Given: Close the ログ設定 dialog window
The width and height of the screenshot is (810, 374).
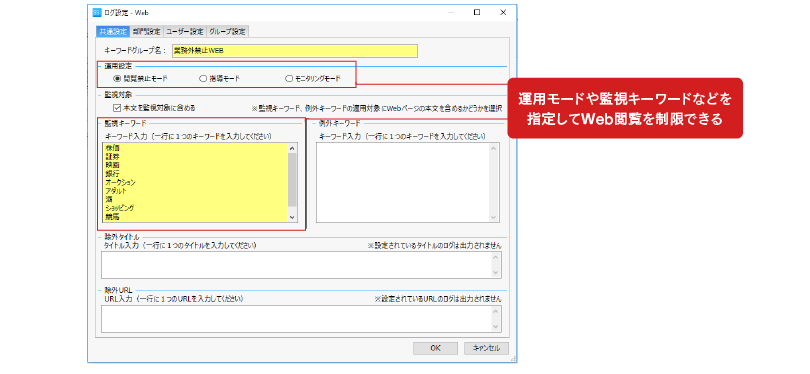Looking at the screenshot, I should [503, 12].
